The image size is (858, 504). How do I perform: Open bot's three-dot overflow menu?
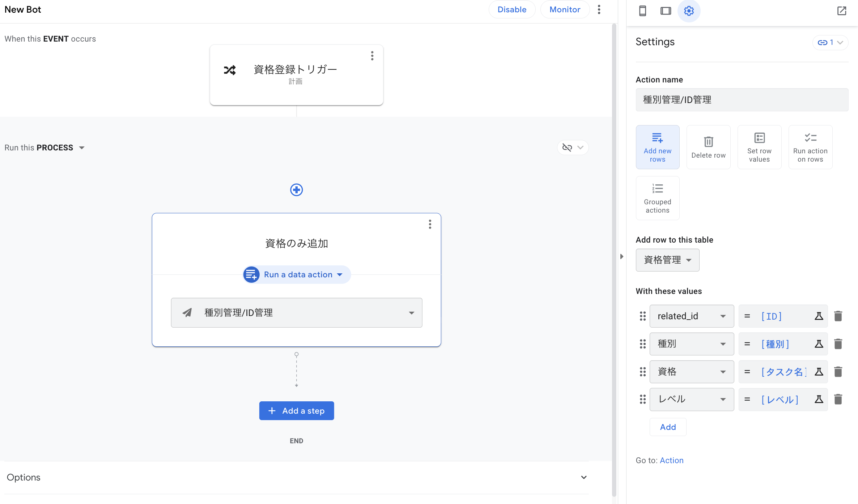pyautogui.click(x=599, y=10)
